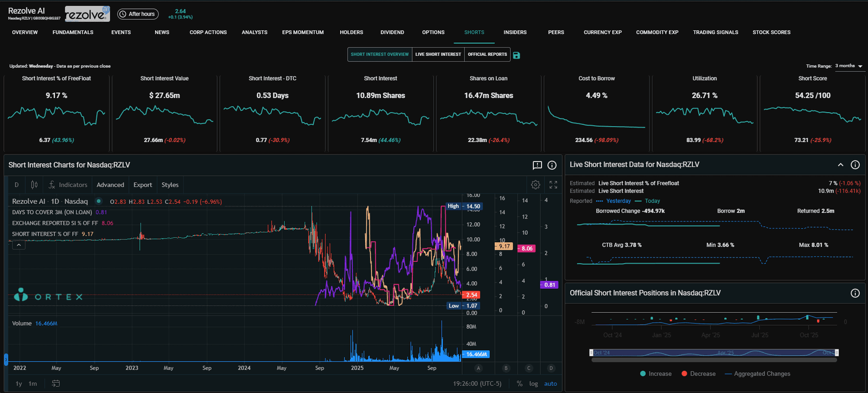Image resolution: width=868 pixels, height=393 pixels.
Task: Toggle percent scale on the chart
Action: point(519,384)
